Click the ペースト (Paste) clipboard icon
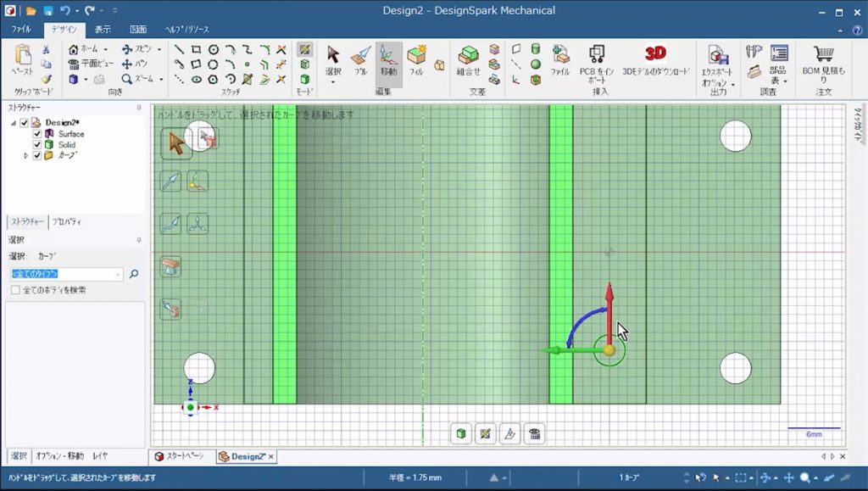 coord(23,56)
